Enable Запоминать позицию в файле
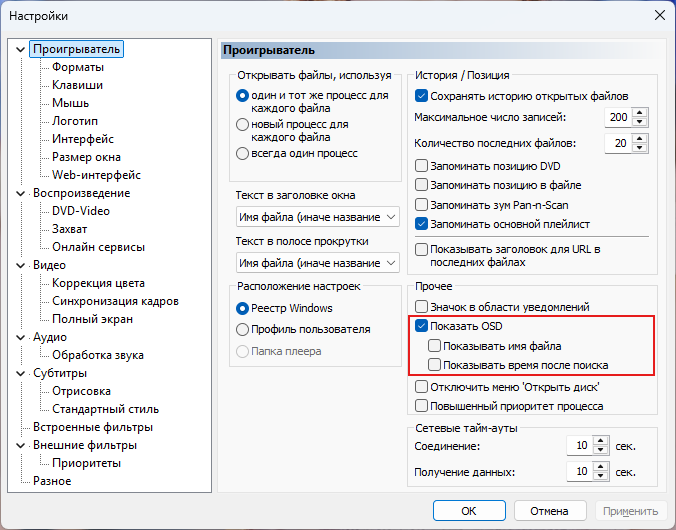The image size is (676, 530). click(x=421, y=185)
